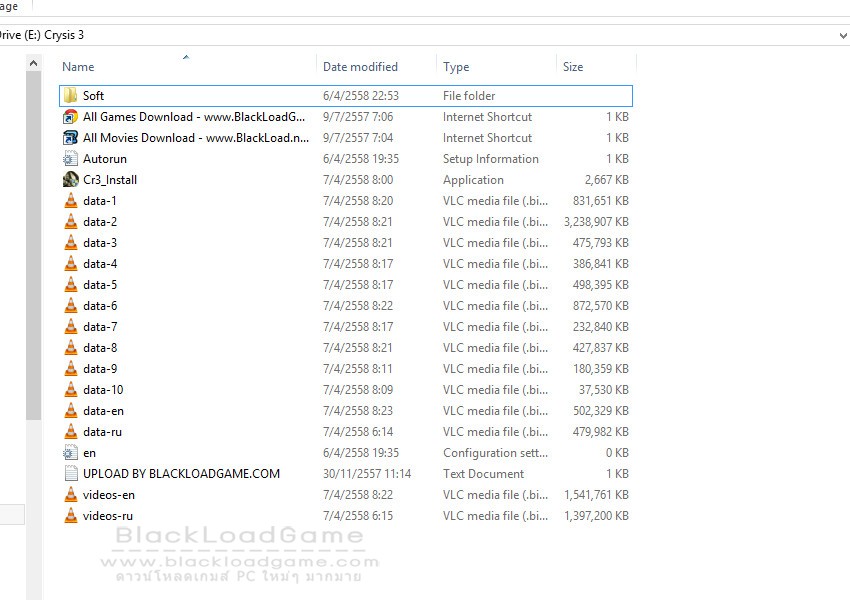The image size is (850, 600).
Task: Click the "Configuration sett..." type cell
Action: pos(495,453)
